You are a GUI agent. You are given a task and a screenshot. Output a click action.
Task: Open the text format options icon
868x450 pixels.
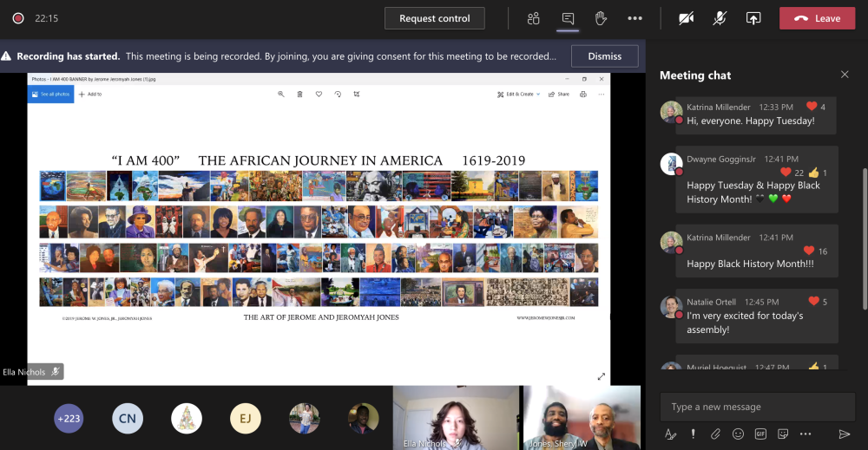click(x=670, y=434)
